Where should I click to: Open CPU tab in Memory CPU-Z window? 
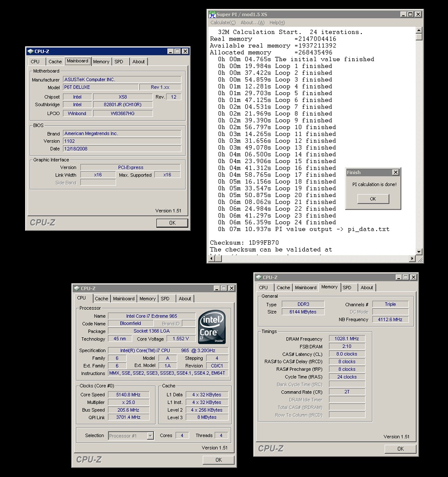[263, 287]
